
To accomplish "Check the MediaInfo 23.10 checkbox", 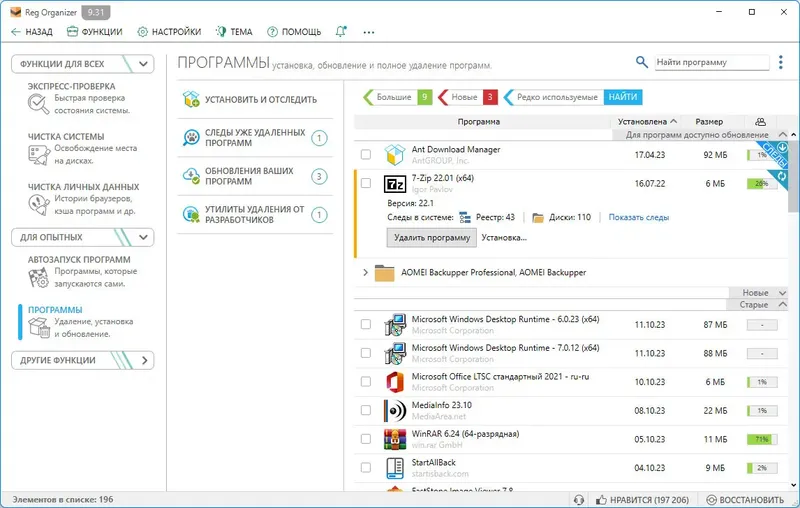I will click(x=366, y=410).
